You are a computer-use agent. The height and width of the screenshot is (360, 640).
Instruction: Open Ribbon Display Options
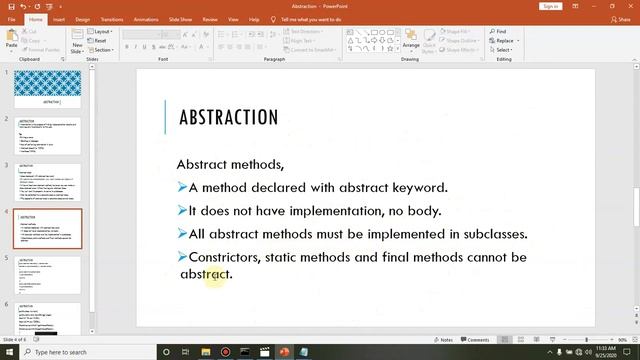coord(575,7)
